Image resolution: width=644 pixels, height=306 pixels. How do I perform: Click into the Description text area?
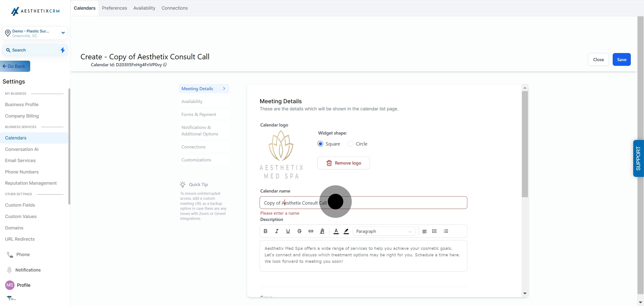[363, 256]
